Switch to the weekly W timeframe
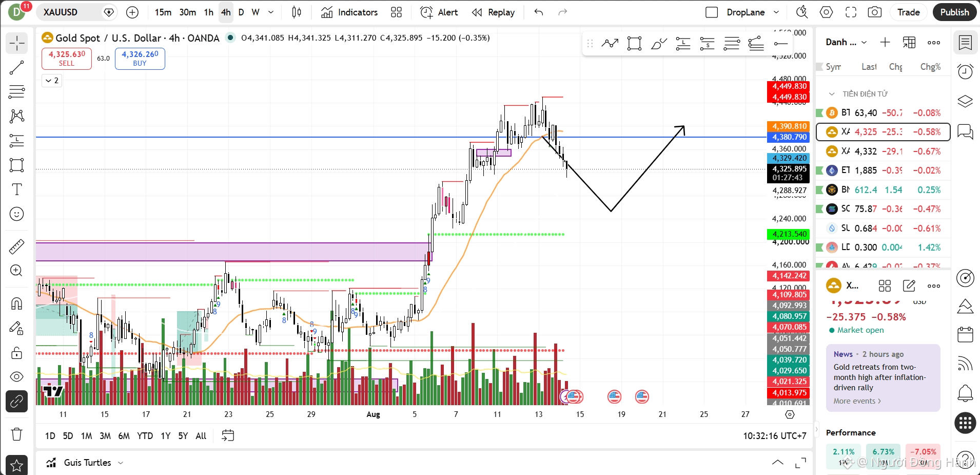Image resolution: width=980 pixels, height=475 pixels. (x=256, y=12)
